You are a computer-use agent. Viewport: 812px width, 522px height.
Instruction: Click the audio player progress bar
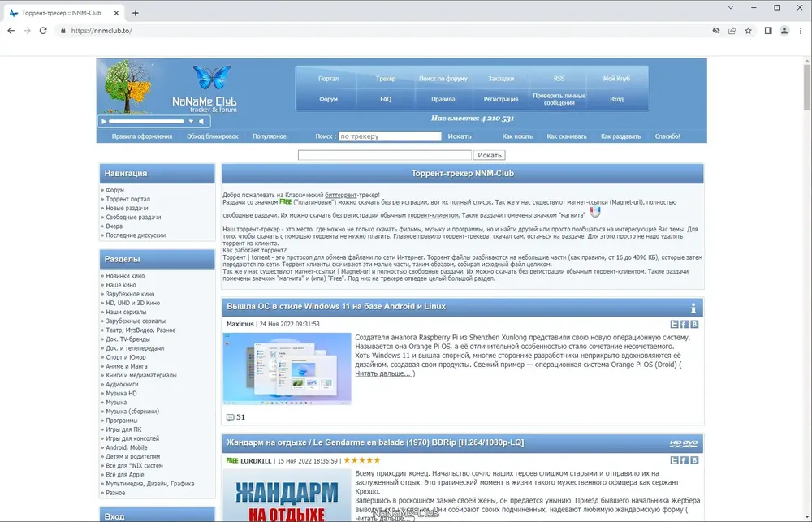coord(146,121)
